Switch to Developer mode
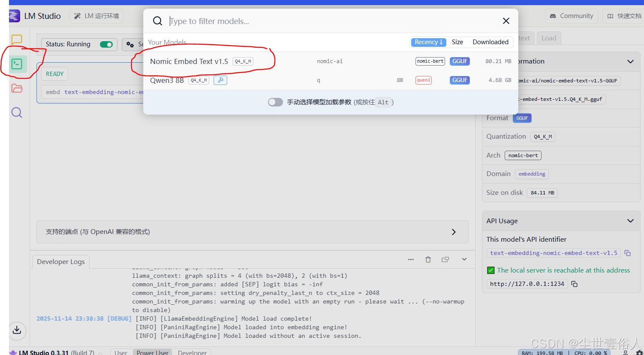This screenshot has height=355, width=644. 193,352
